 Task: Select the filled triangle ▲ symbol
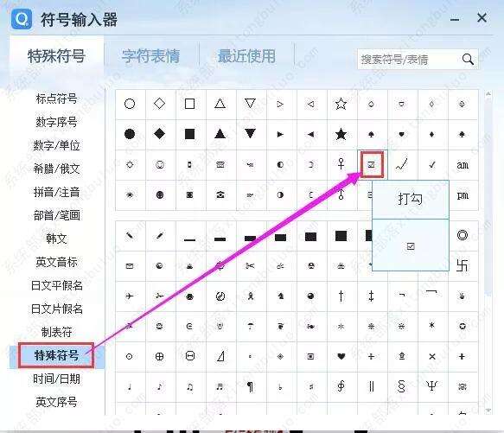pos(220,133)
